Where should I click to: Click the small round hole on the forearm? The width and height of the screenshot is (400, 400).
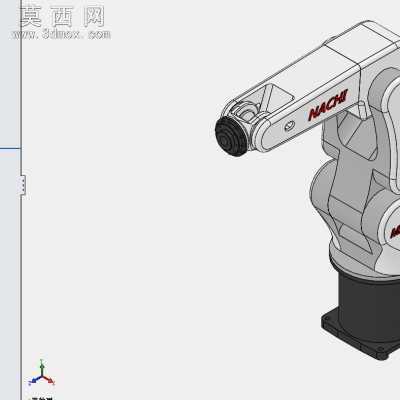point(289,125)
